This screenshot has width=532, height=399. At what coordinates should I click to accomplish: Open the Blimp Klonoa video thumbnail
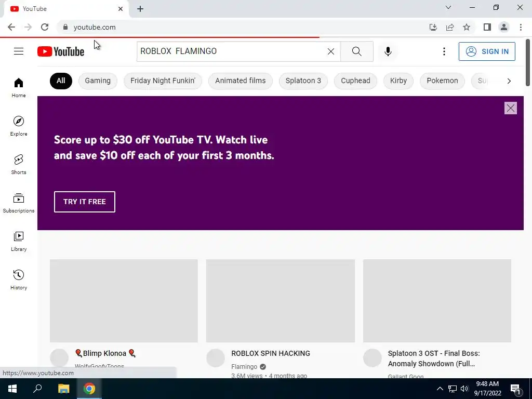[124, 301]
